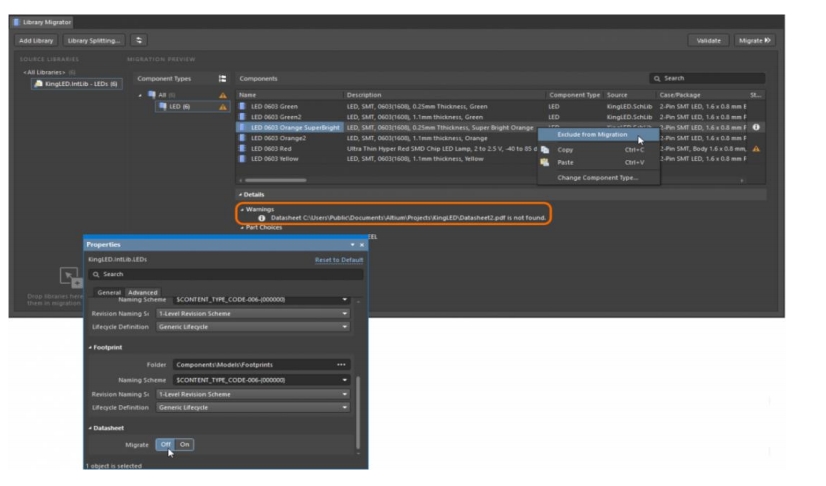Viewport: 826px width, 486px height.
Task: Click the warning icon beside LED (6)
Action: (x=223, y=107)
